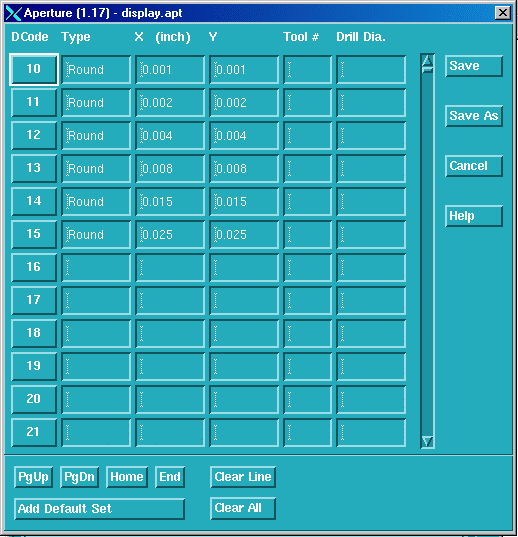Go to next page with PgDn
The height and width of the screenshot is (537, 518).
[x=79, y=477]
